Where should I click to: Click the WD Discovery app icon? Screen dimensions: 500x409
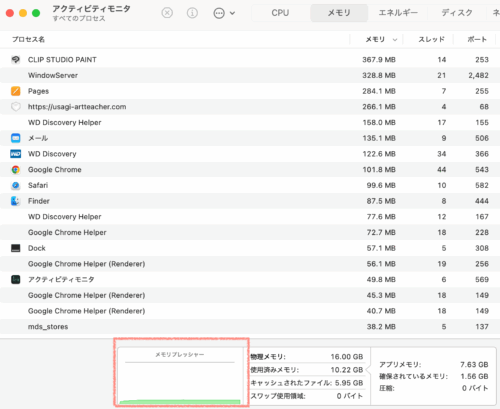click(x=16, y=154)
